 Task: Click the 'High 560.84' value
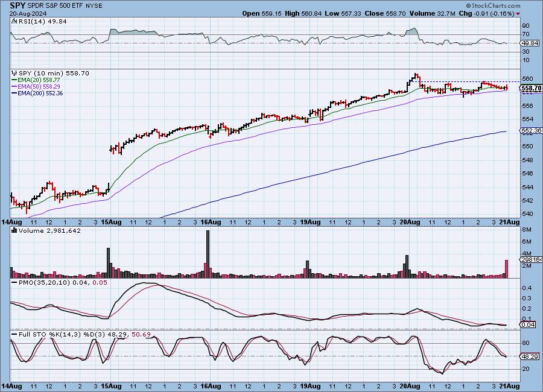(303, 13)
